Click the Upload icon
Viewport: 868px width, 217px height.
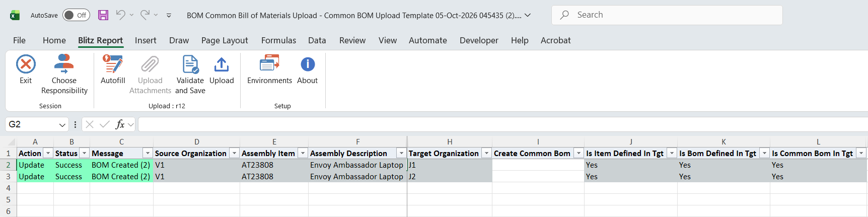(222, 64)
